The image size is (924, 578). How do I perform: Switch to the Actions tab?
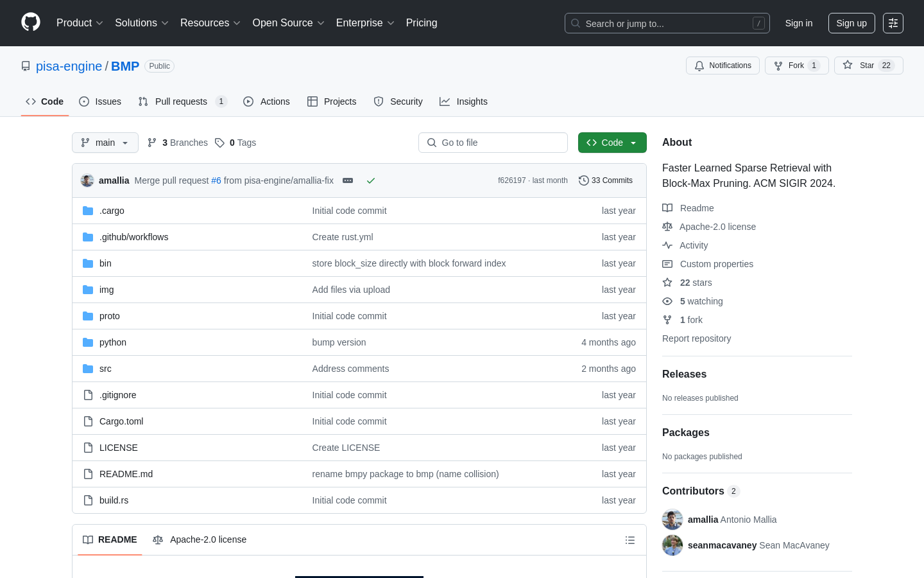266,101
